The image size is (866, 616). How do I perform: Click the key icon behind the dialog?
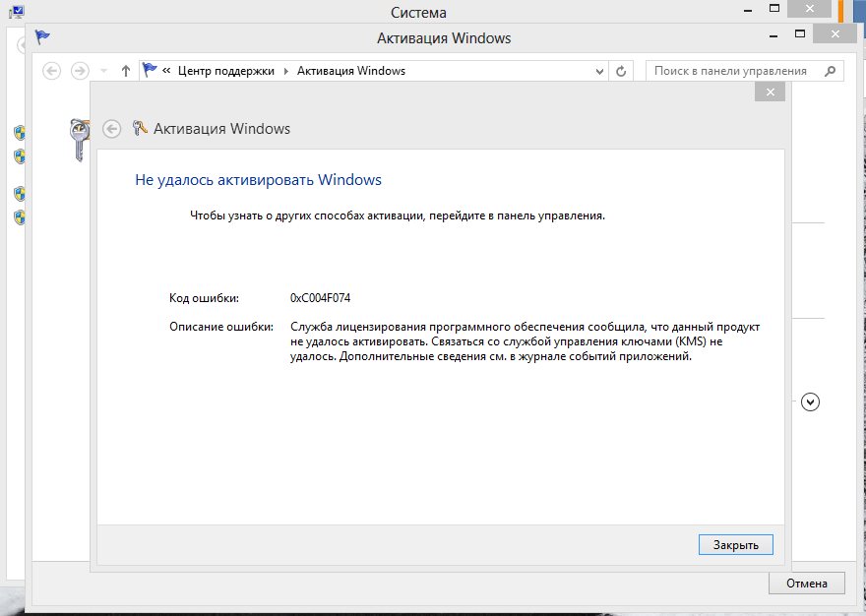pyautogui.click(x=79, y=141)
